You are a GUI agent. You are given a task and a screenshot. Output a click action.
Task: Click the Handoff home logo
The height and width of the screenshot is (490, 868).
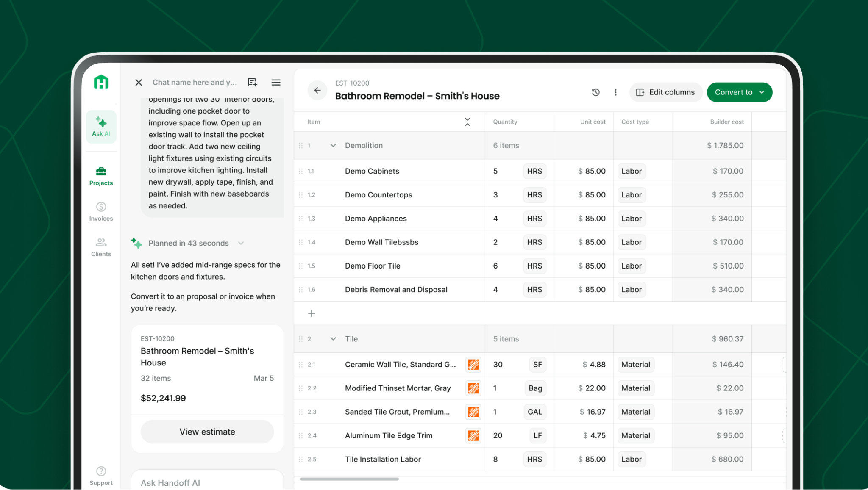(101, 82)
